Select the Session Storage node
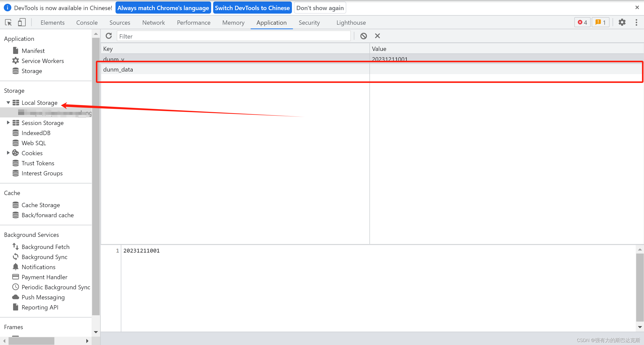644x345 pixels. pos(43,123)
